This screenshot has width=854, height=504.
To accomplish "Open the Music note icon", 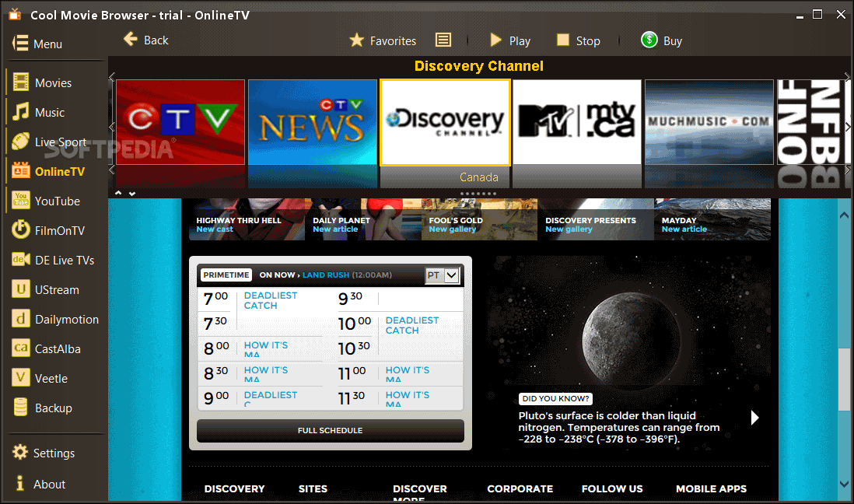I will point(21,112).
